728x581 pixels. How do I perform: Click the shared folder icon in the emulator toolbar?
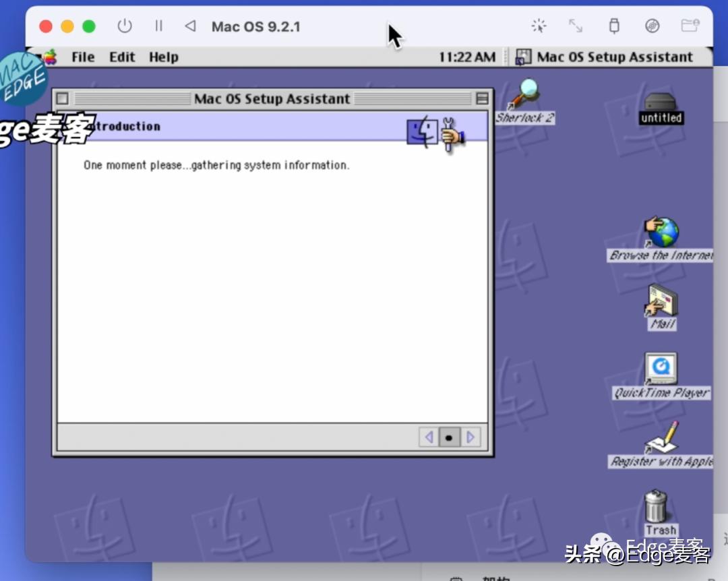click(690, 26)
